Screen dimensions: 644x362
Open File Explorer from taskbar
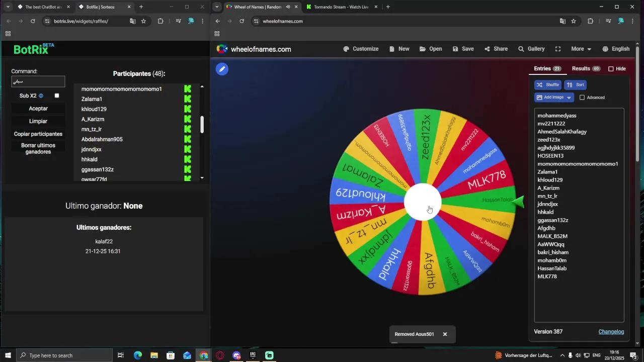pyautogui.click(x=154, y=355)
